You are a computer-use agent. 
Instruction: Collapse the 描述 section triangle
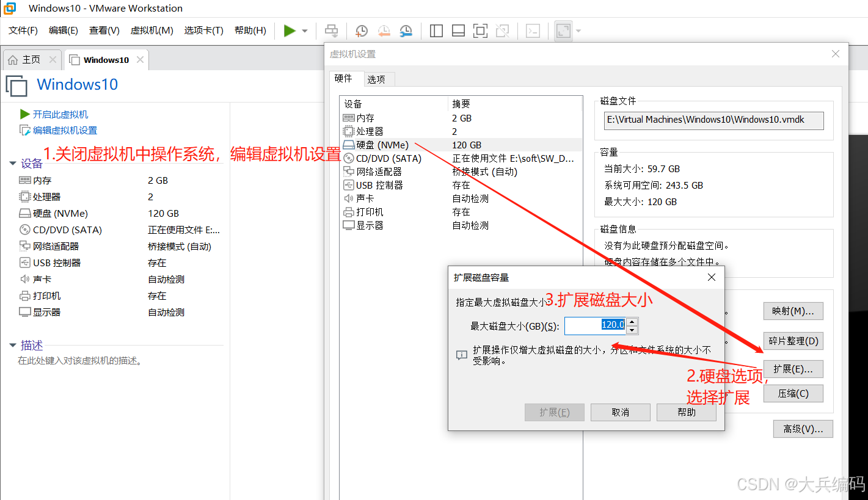click(x=12, y=346)
